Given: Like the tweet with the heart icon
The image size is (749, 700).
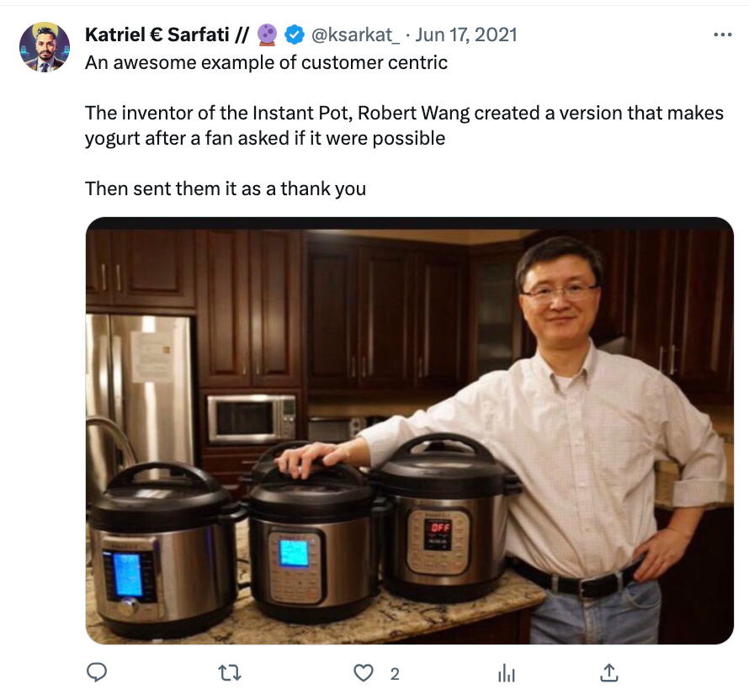Looking at the screenshot, I should pos(364,673).
